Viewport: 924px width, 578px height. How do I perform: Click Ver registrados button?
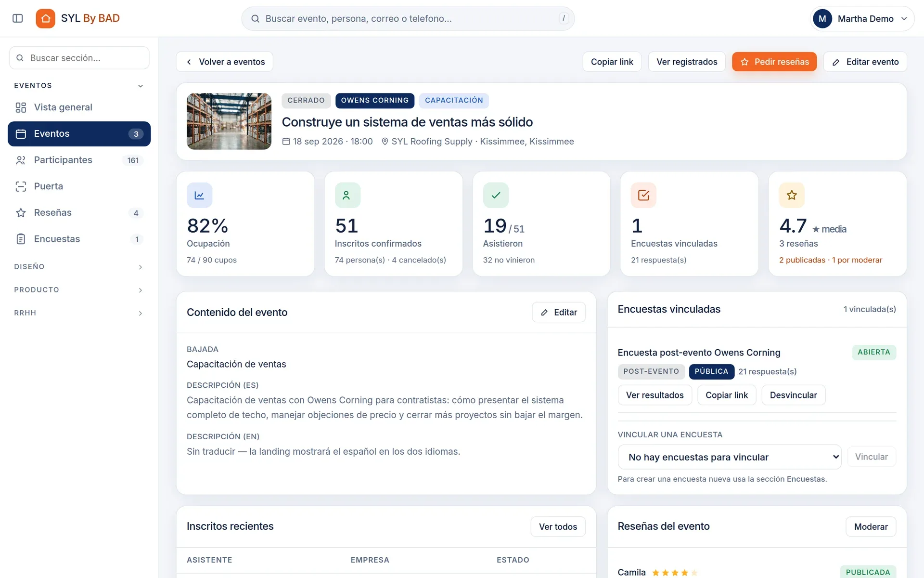pos(687,62)
